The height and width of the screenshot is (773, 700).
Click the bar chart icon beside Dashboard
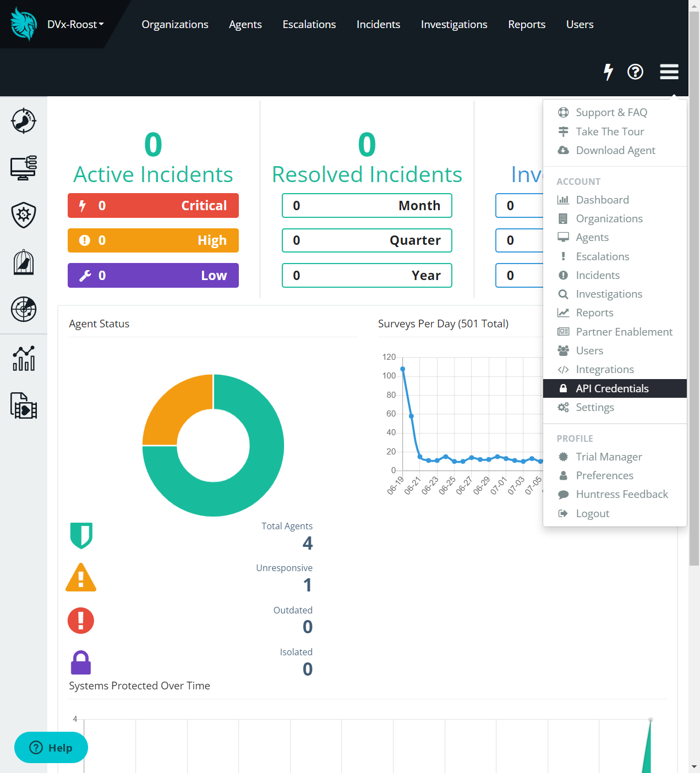click(x=563, y=200)
